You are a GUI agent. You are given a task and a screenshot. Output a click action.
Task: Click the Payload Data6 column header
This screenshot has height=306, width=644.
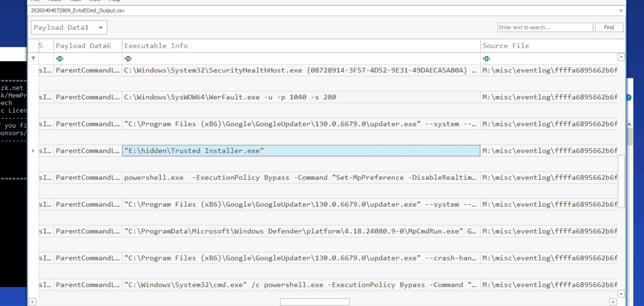[87, 46]
